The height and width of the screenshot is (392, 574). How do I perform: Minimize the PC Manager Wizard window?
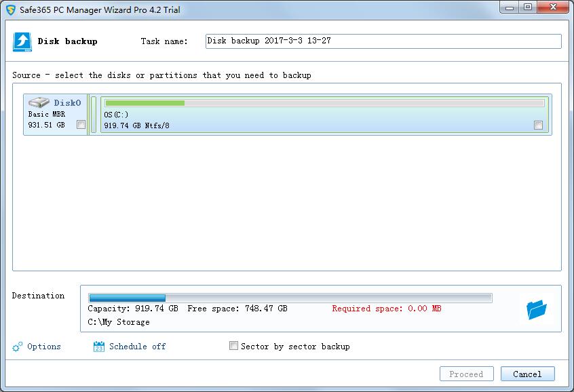coord(510,7)
